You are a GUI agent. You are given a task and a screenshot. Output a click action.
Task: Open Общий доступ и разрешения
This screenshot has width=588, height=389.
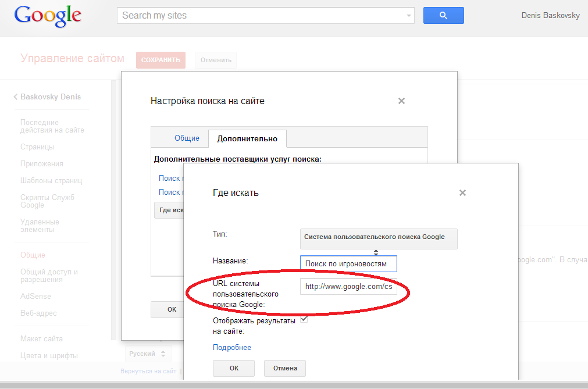tap(49, 276)
